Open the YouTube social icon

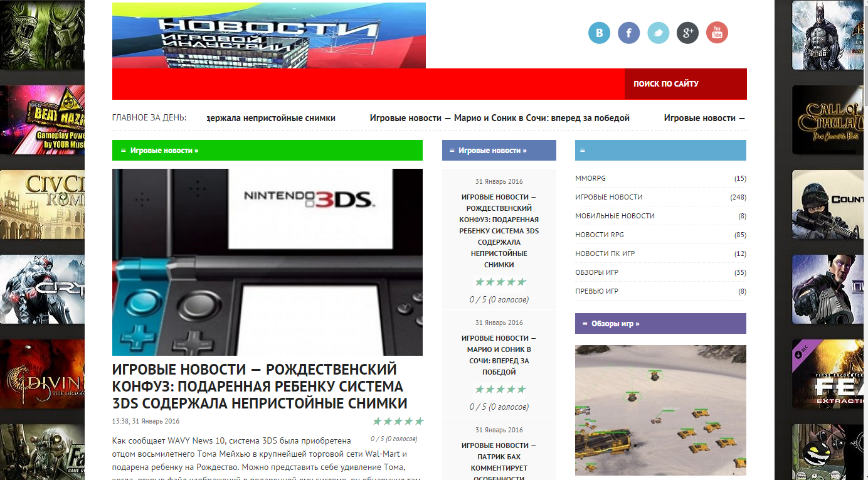pyautogui.click(x=717, y=33)
